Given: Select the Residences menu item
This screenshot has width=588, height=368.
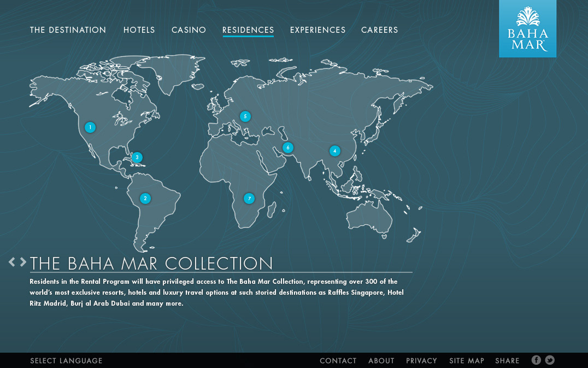Looking at the screenshot, I should pos(248,31).
